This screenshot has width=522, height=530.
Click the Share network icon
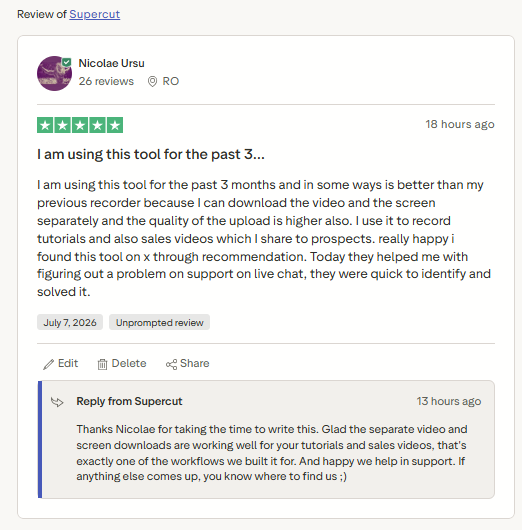tap(171, 364)
